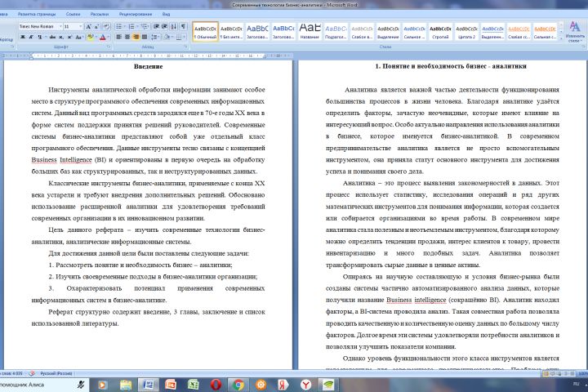Open the Page Layout ribbon tab

click(37, 14)
